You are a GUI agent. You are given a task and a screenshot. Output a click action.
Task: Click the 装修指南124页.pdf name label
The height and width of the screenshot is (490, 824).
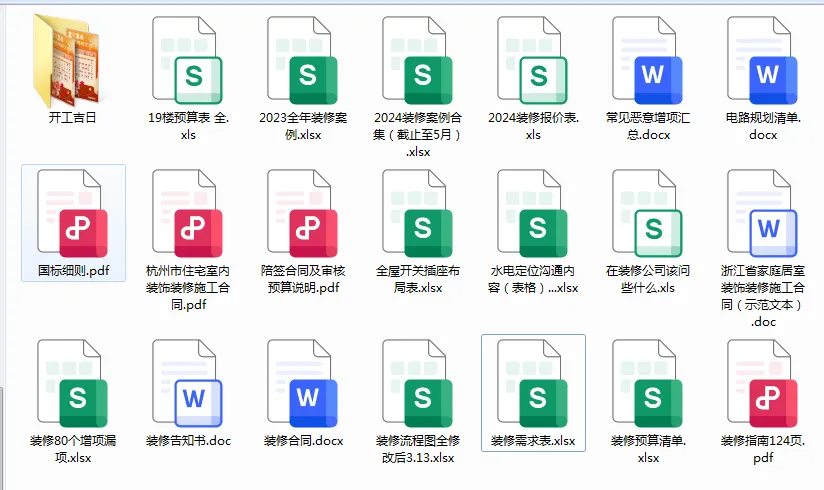(x=763, y=449)
